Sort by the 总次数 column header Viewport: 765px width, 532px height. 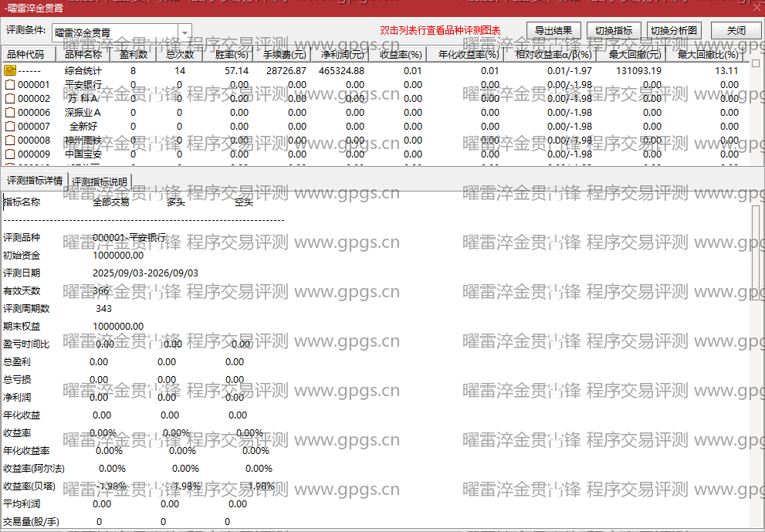click(180, 54)
